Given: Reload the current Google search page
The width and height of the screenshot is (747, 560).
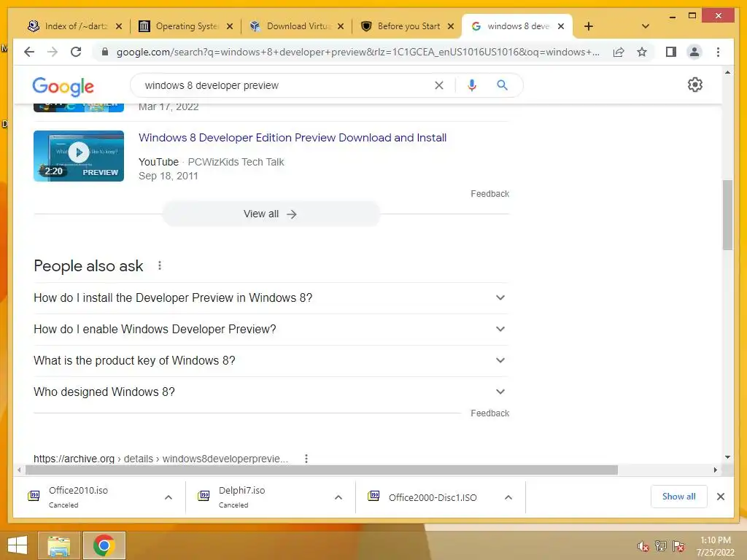Looking at the screenshot, I should point(76,52).
